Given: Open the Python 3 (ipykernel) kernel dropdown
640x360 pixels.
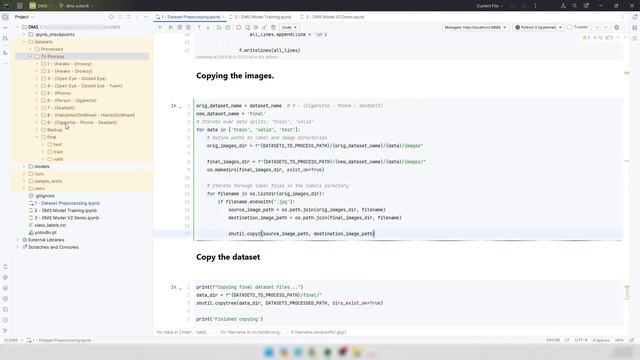Looking at the screenshot, I should (x=538, y=27).
